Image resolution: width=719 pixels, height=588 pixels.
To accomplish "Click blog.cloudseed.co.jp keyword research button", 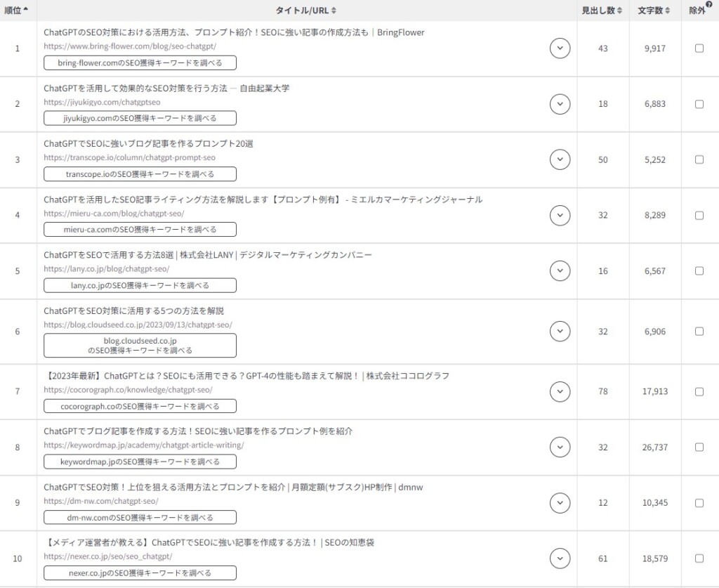I will pyautogui.click(x=140, y=346).
